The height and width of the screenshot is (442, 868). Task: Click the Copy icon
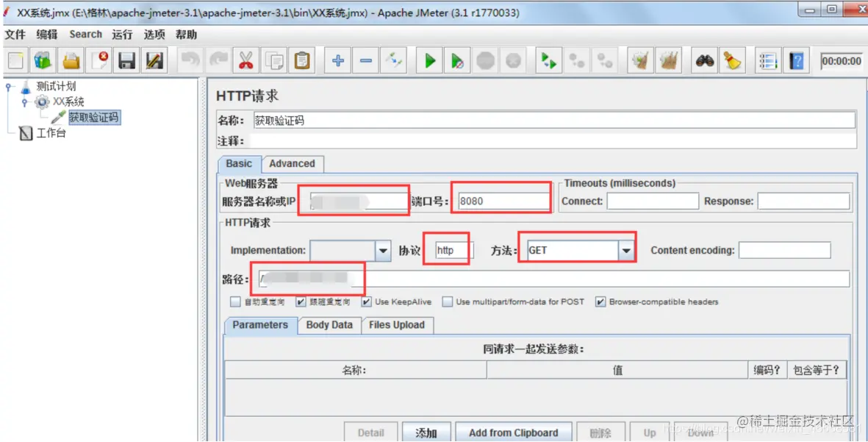click(x=274, y=60)
